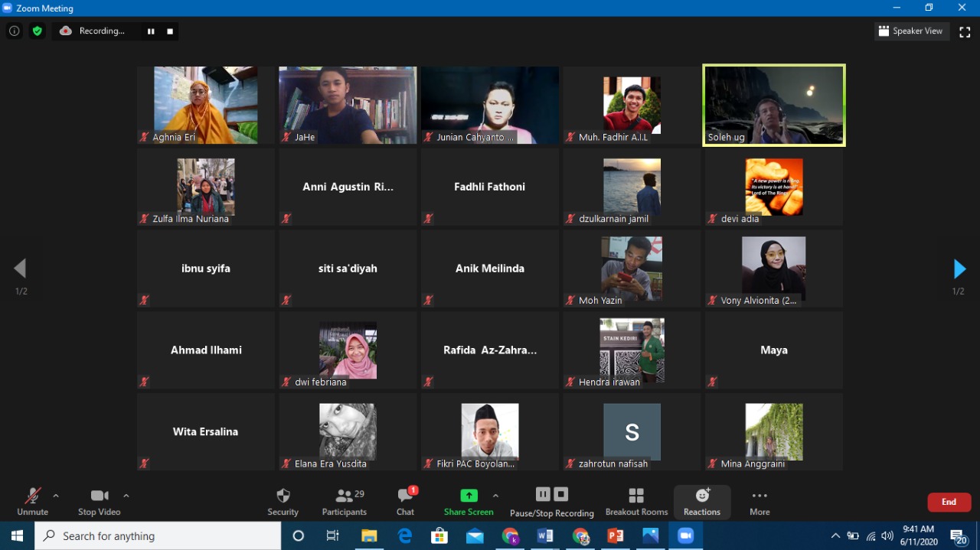The width and height of the screenshot is (980, 550).
Task: Pause the recording in top bar
Action: tap(151, 31)
